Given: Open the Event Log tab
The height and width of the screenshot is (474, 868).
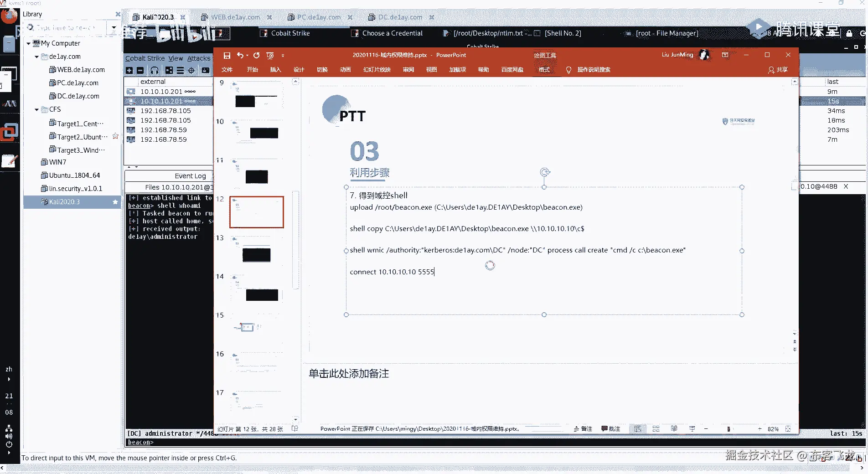Looking at the screenshot, I should point(190,176).
